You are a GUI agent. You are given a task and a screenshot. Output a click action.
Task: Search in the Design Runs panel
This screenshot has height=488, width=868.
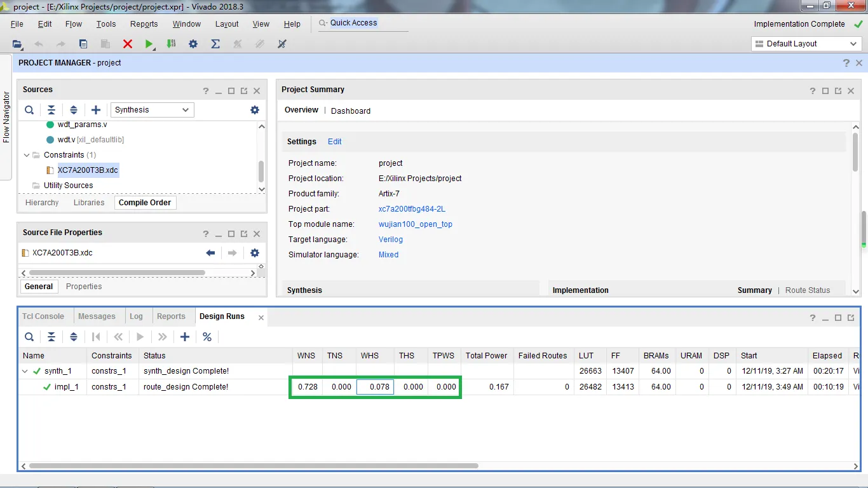tap(29, 337)
